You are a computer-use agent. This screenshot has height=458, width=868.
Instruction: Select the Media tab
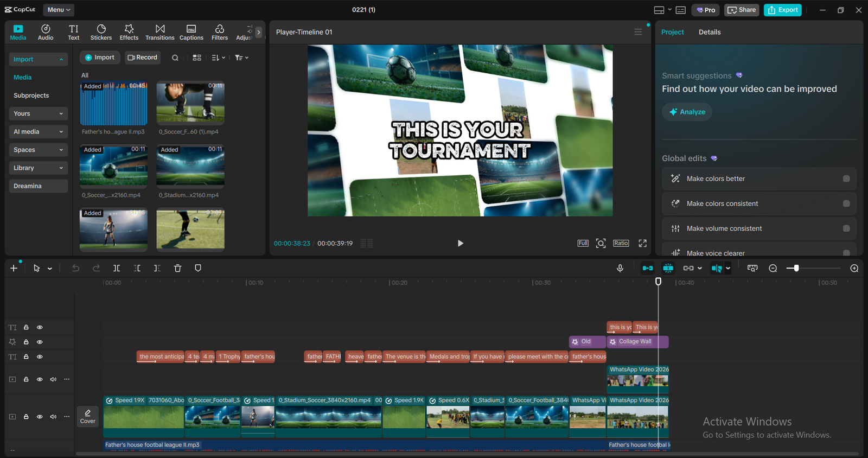pyautogui.click(x=18, y=32)
